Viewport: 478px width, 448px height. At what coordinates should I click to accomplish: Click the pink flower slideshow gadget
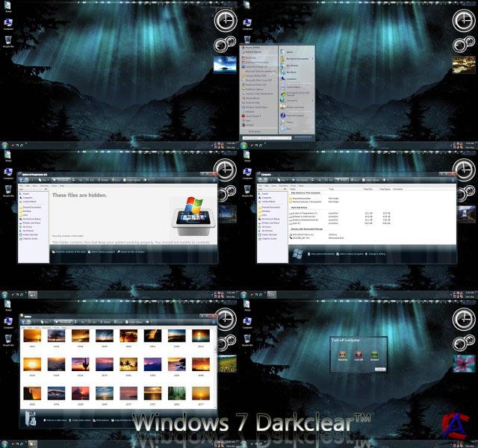(464, 364)
